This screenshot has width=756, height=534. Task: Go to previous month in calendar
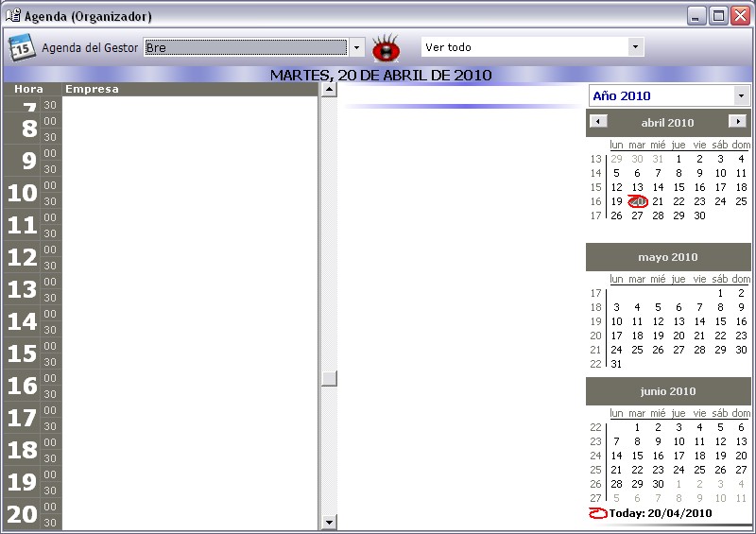[598, 122]
